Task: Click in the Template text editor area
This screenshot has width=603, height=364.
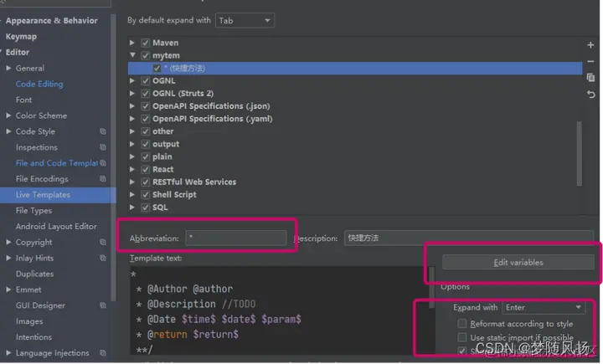Action: click(280, 310)
